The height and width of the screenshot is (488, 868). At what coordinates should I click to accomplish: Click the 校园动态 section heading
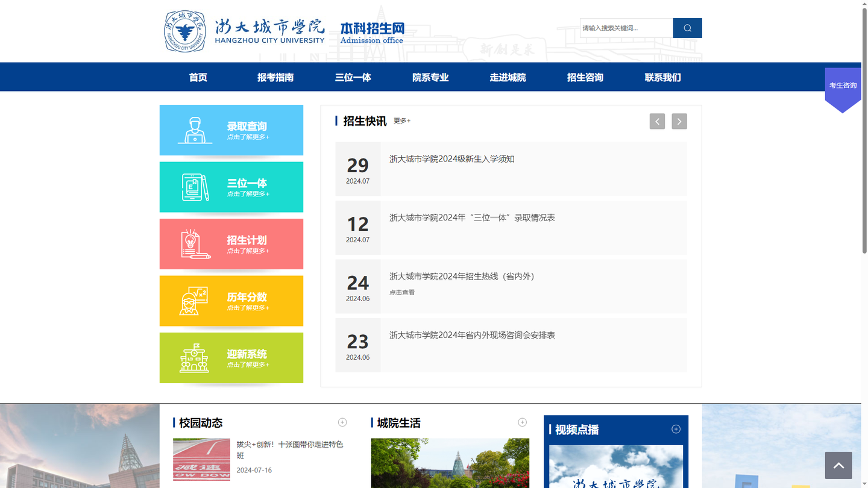click(x=201, y=423)
